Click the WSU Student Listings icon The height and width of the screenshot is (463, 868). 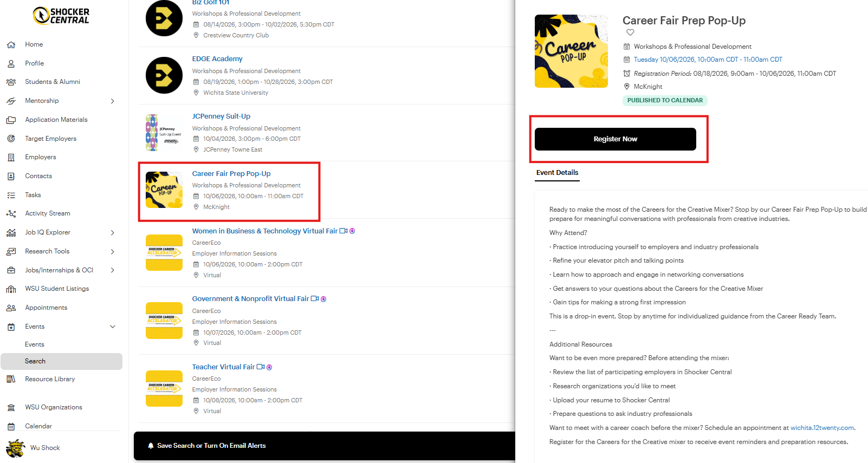[x=11, y=289]
